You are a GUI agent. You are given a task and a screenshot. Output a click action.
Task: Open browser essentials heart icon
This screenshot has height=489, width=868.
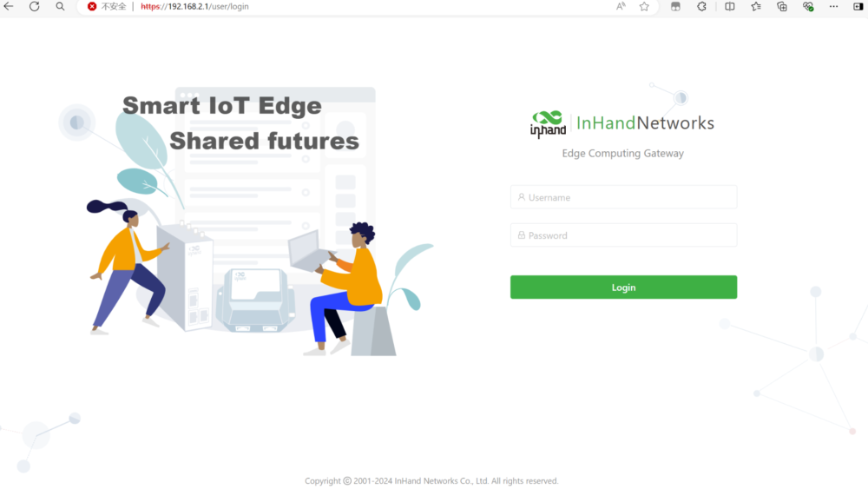click(x=807, y=7)
